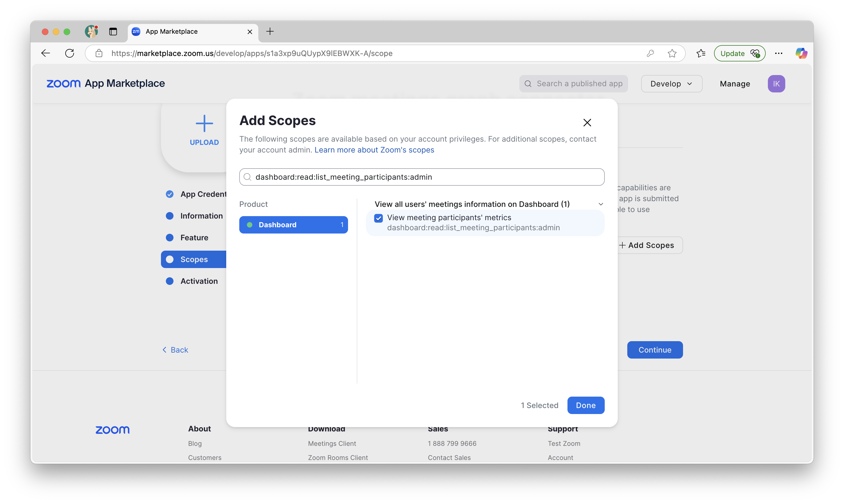Click the 1 888 799 9666 sales number

452,443
